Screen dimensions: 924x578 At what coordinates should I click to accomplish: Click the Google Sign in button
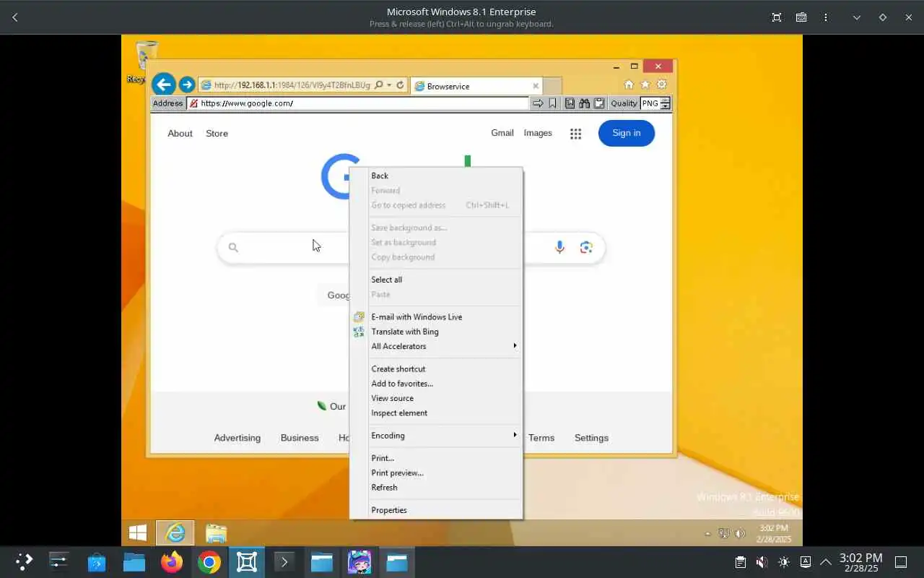click(627, 133)
